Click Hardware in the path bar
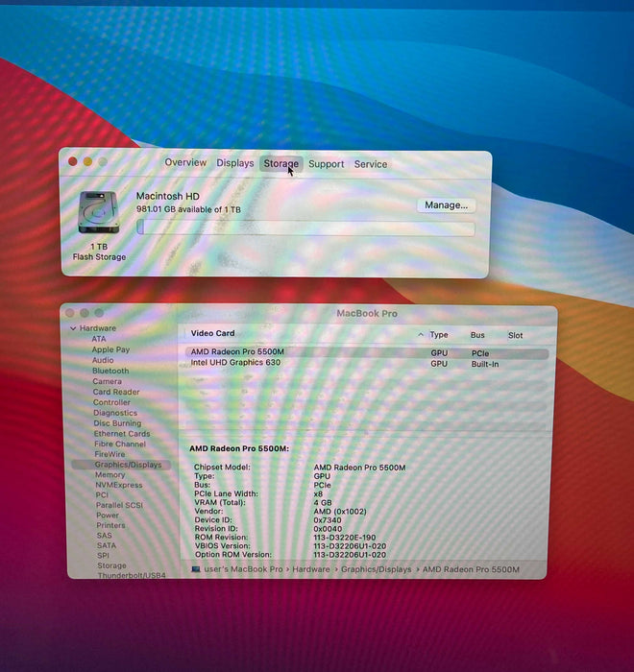The image size is (634, 672). click(x=311, y=569)
